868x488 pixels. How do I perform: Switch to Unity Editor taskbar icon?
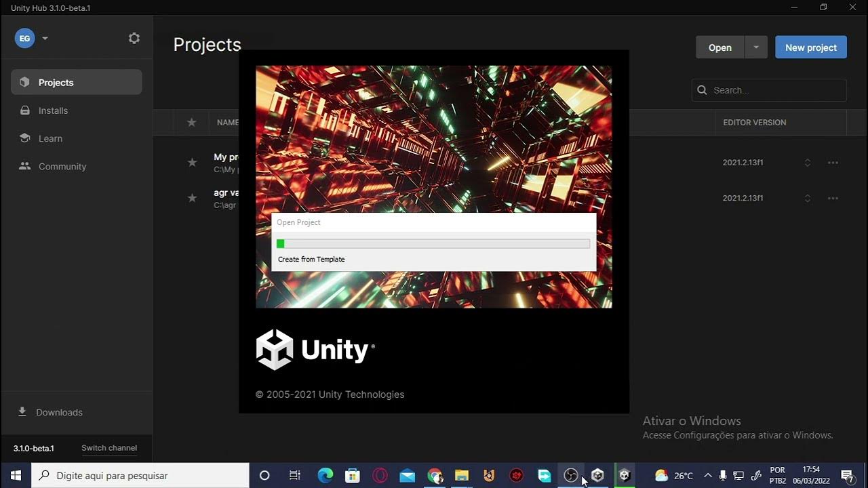625,475
